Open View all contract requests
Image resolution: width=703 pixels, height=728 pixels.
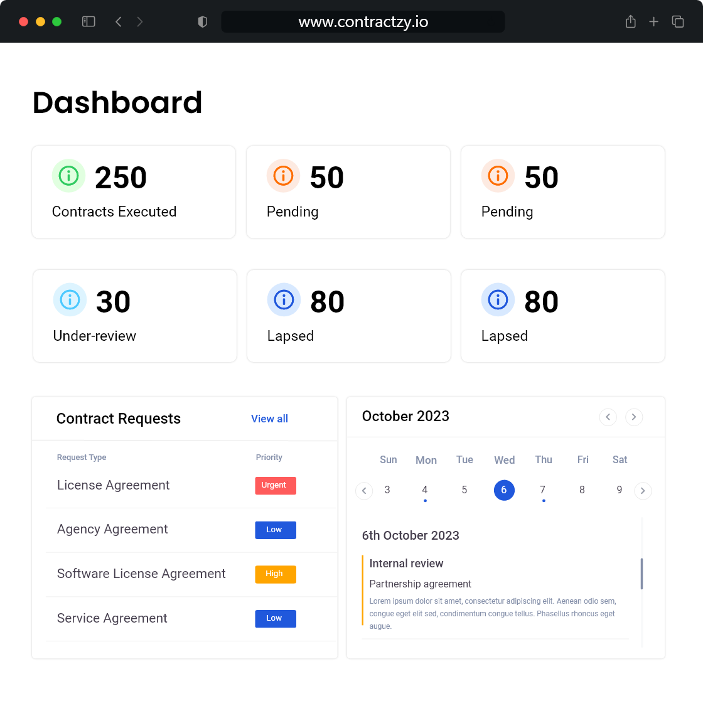click(x=269, y=419)
